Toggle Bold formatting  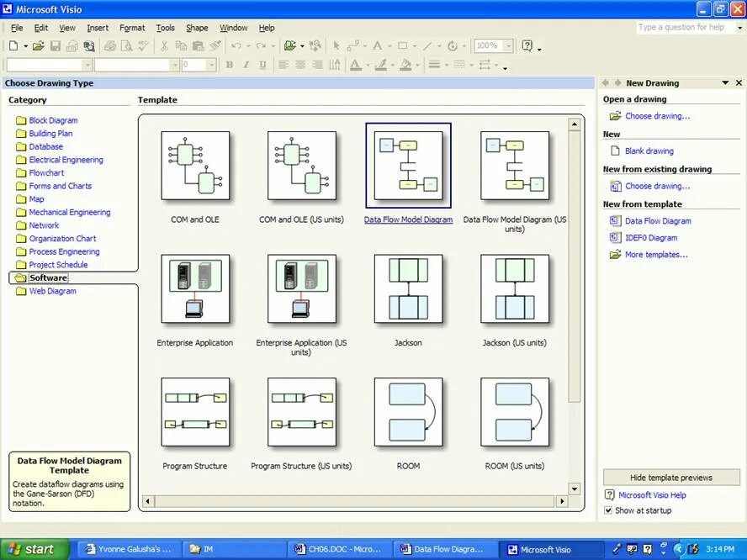[230, 65]
